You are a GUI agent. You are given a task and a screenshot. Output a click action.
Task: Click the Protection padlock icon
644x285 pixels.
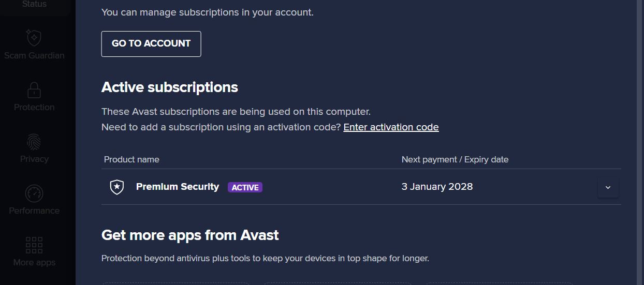coord(34,90)
